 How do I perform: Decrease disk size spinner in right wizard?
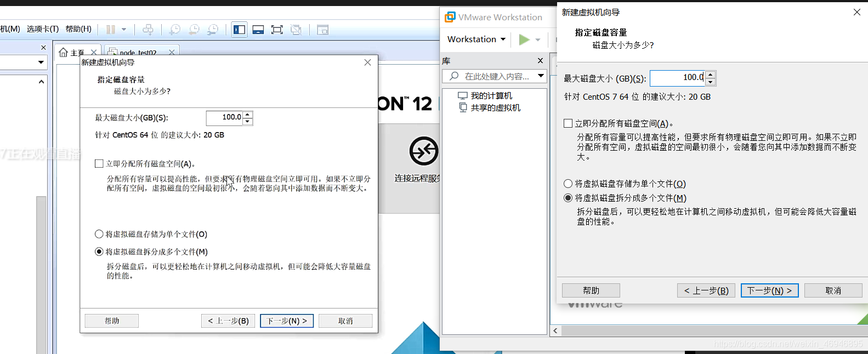coord(711,82)
